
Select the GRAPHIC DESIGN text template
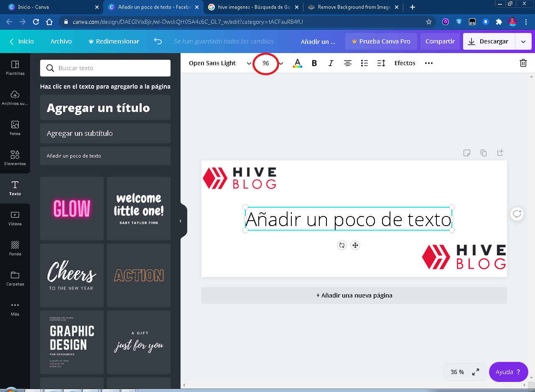[72, 342]
